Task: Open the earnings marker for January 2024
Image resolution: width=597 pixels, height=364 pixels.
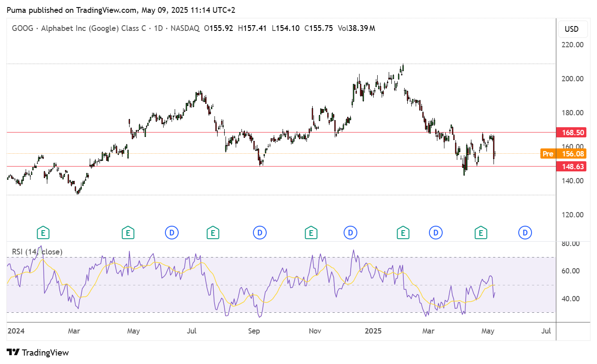Action: point(43,232)
